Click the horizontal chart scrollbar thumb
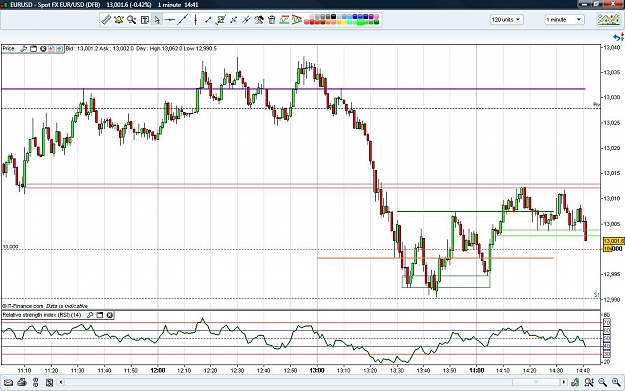Image resolution: width=625 pixels, height=391 pixels. click(536, 383)
